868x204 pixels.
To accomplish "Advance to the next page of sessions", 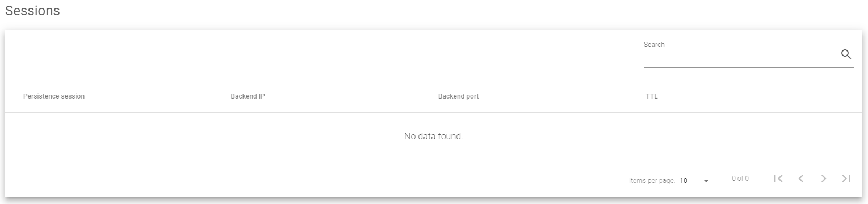I will pyautogui.click(x=824, y=178).
